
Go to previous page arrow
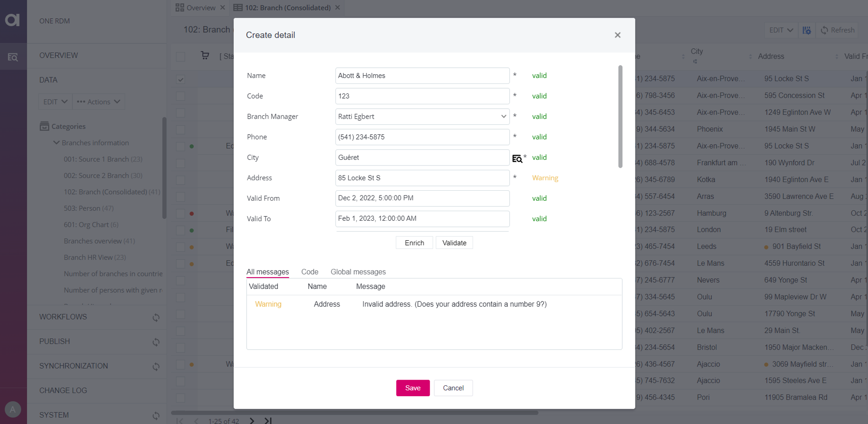click(197, 421)
